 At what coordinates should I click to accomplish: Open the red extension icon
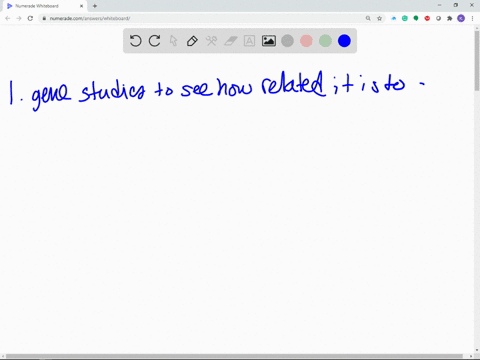coord(427,18)
